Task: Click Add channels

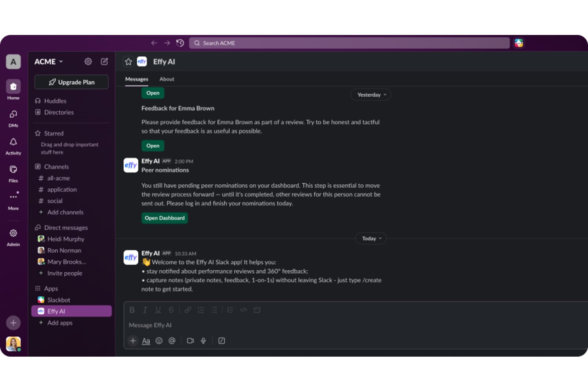Action: (61, 212)
